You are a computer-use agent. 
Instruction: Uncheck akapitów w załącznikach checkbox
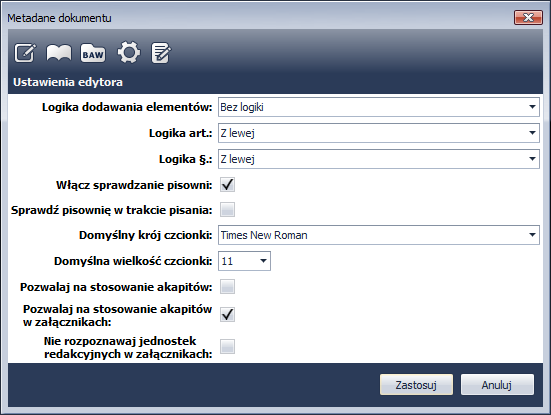point(227,315)
